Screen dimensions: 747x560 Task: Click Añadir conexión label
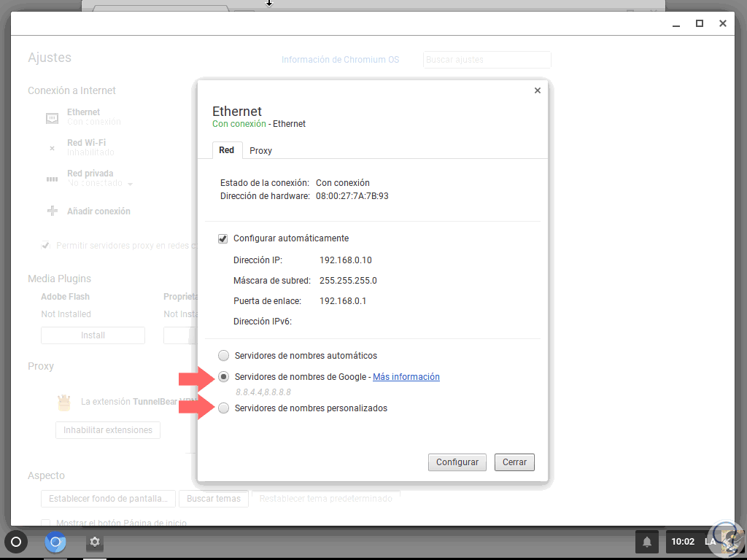click(98, 211)
